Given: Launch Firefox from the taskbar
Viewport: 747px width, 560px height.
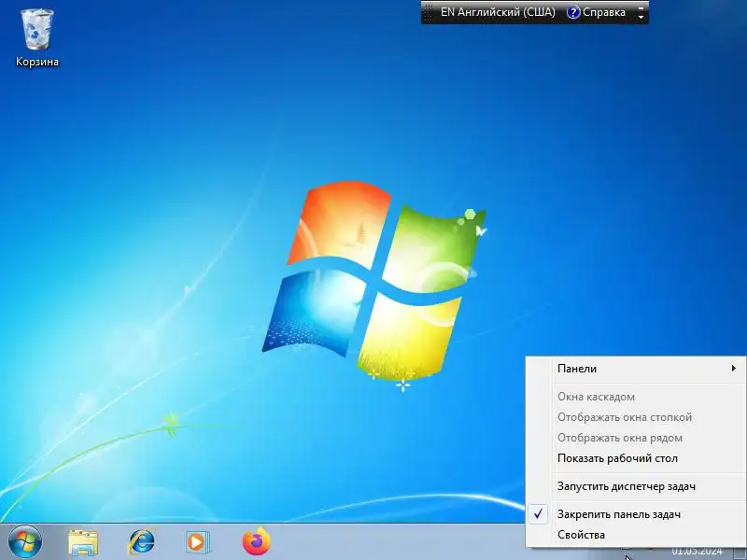Looking at the screenshot, I should point(256,541).
